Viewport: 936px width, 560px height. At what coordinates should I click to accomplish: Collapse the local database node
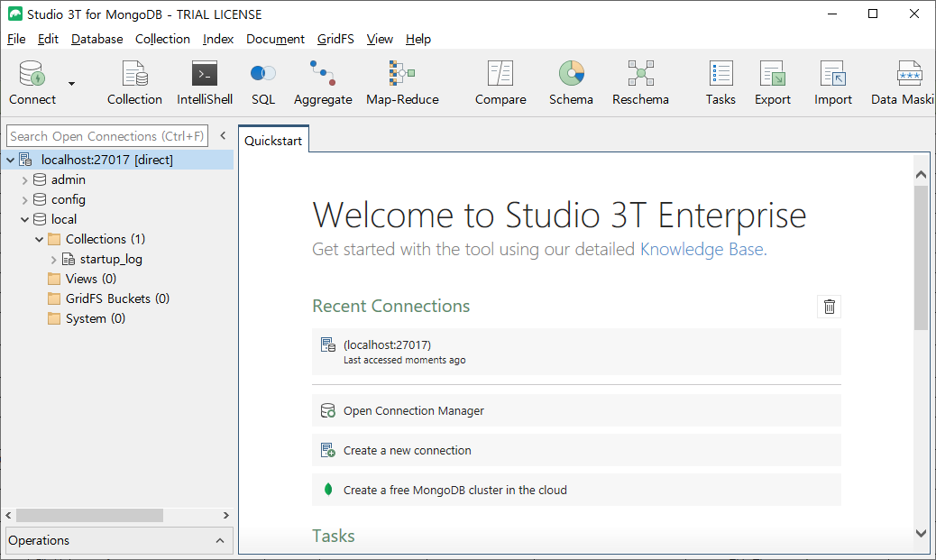pyautogui.click(x=24, y=220)
